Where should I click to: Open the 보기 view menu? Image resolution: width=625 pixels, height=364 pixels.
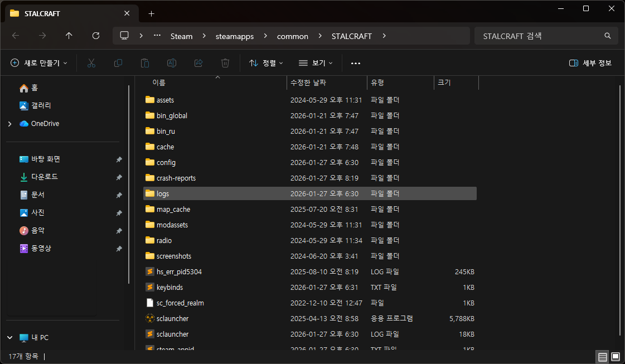pyautogui.click(x=316, y=63)
